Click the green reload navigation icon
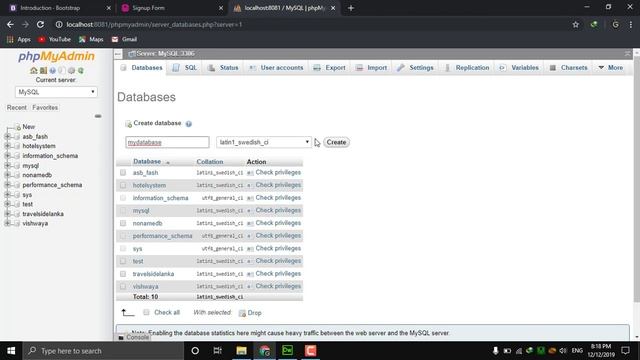Screen dimensions: 640x360 (81, 71)
